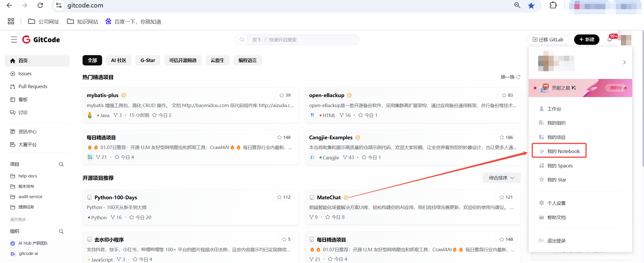The width and height of the screenshot is (644, 263).
Task: Toggle the hamburger sidebar menu
Action: coord(14,40)
